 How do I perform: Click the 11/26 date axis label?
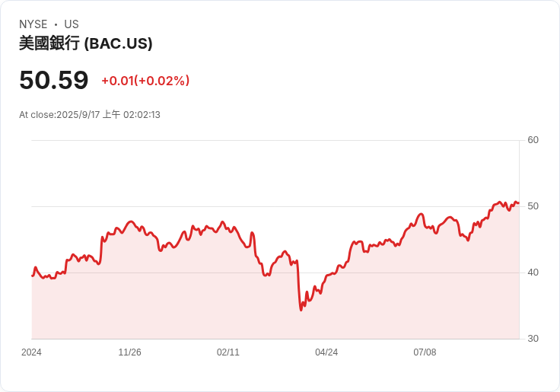[129, 352]
